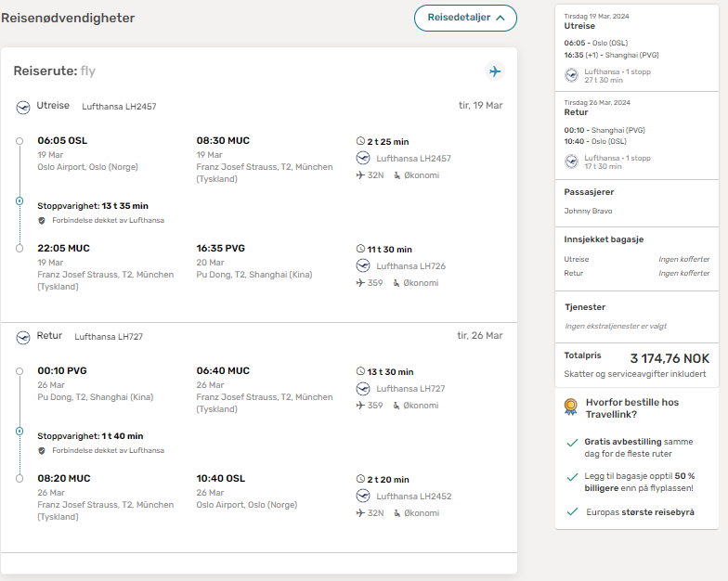Image resolution: width=728 pixels, height=581 pixels.
Task: Click the blue airplane icon beside Reiserute
Action: tap(495, 71)
